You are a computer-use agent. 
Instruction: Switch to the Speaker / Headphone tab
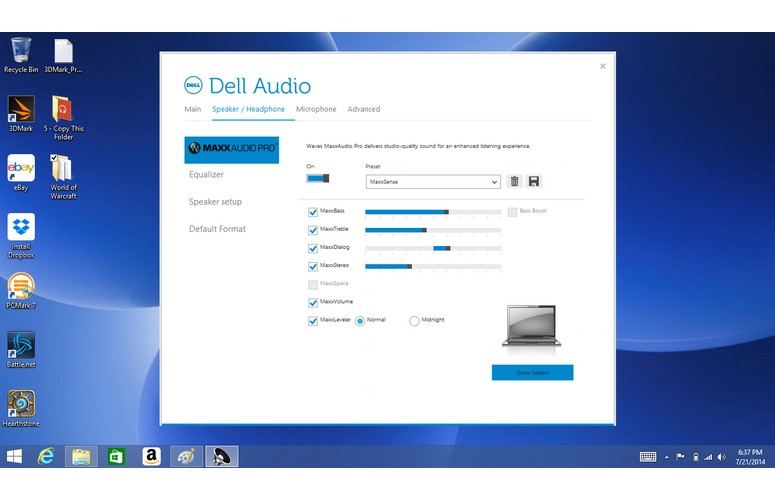click(249, 109)
